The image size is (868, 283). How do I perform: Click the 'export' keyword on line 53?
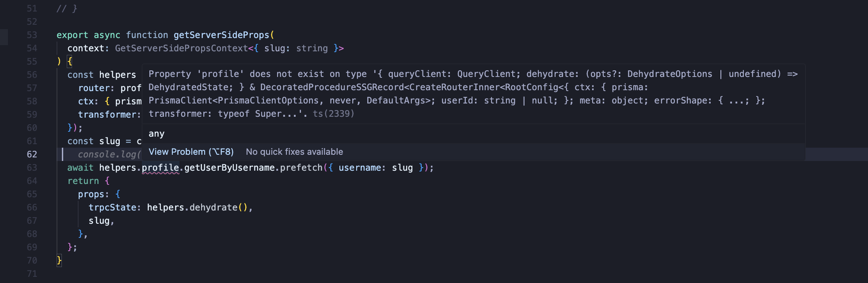pyautogui.click(x=72, y=35)
